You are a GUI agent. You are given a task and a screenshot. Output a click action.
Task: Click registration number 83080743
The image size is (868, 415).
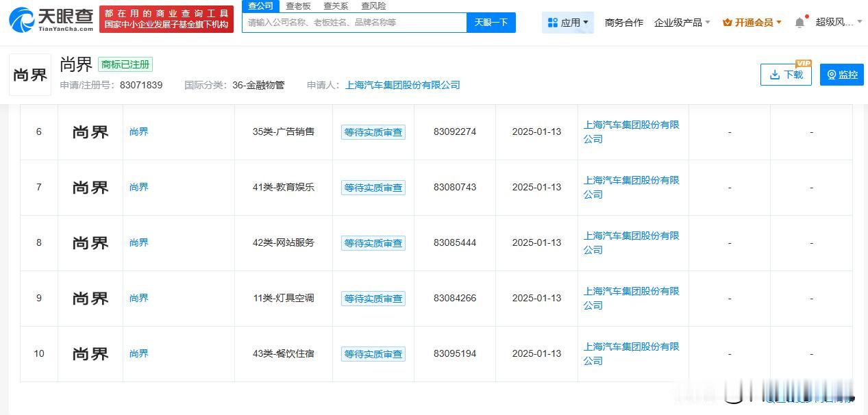click(455, 187)
